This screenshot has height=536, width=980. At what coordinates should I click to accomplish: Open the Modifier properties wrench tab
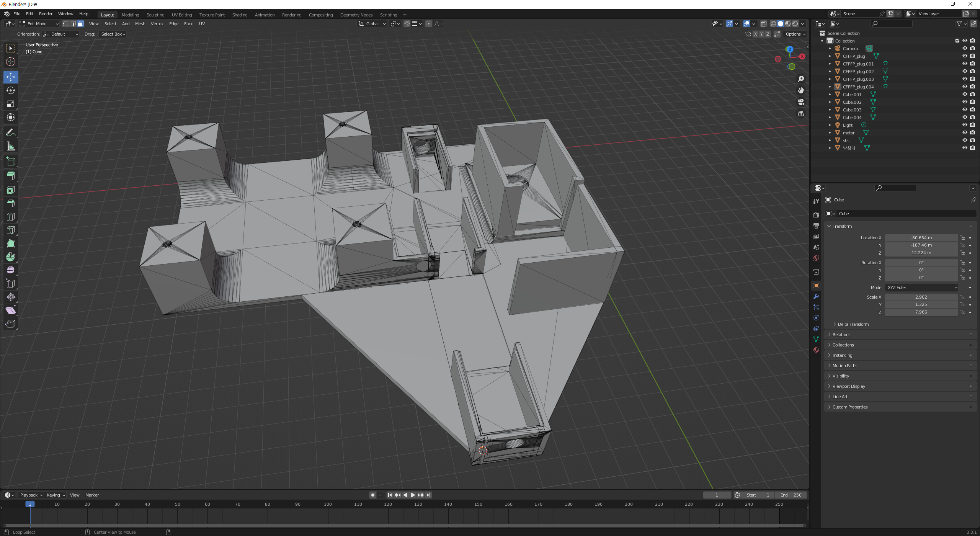coord(816,296)
